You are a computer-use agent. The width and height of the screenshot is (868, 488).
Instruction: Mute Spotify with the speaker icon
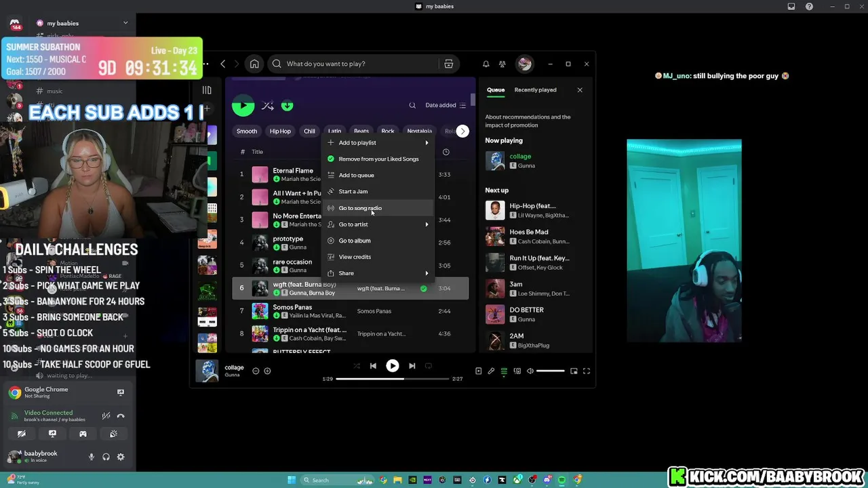coord(530,371)
